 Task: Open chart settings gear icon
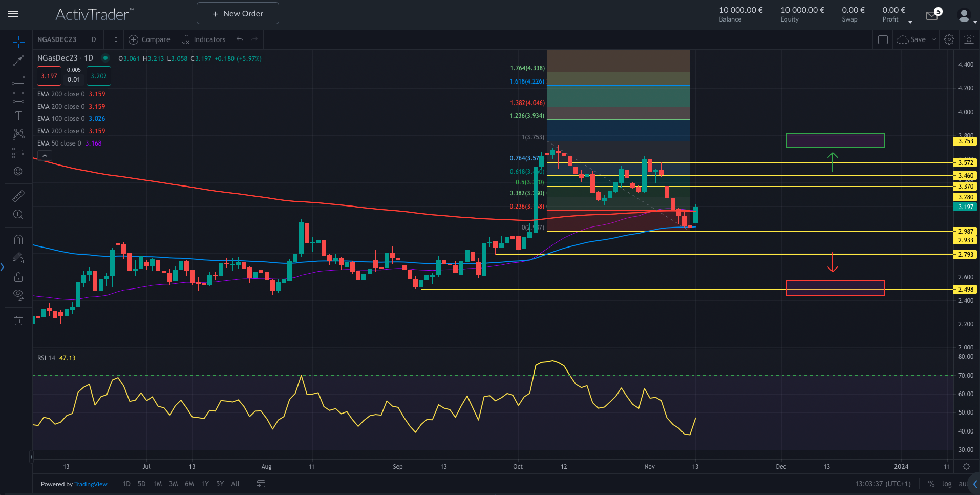949,39
